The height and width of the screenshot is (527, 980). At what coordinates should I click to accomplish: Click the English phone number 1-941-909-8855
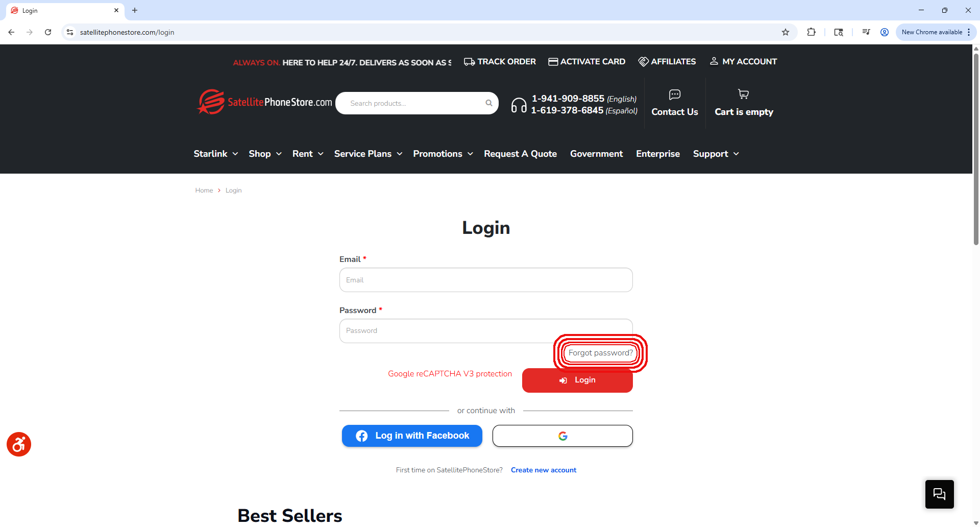click(x=568, y=99)
